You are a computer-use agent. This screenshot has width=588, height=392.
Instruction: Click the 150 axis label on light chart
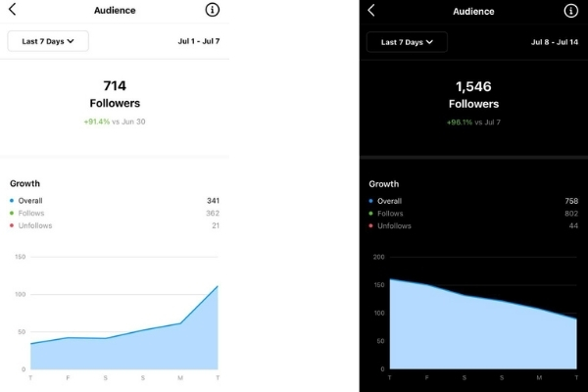click(x=21, y=257)
